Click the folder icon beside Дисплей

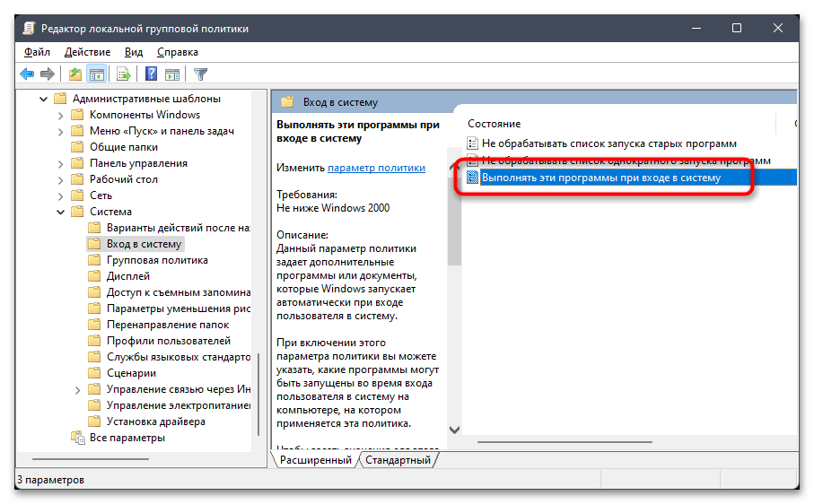tap(94, 276)
